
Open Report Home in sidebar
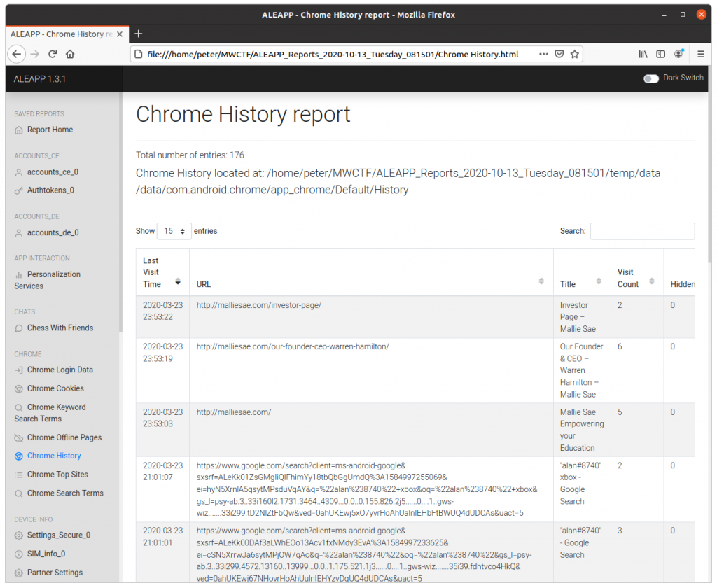[x=50, y=130]
